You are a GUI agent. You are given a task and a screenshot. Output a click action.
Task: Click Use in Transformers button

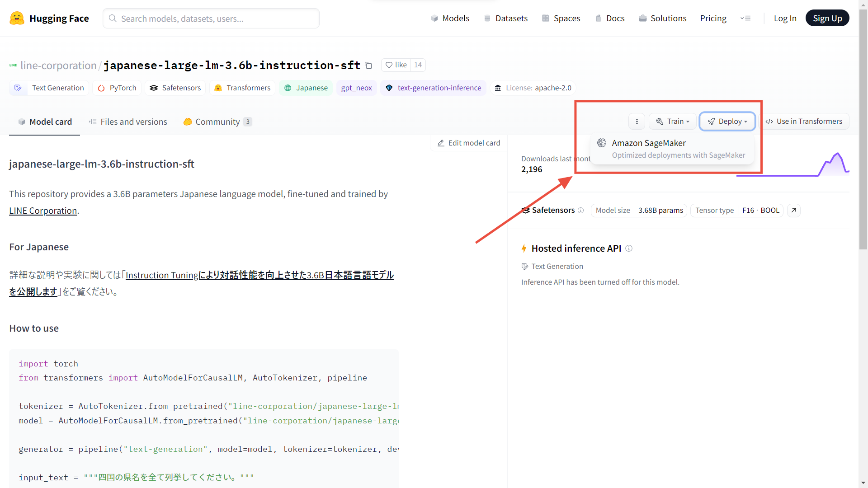point(804,122)
